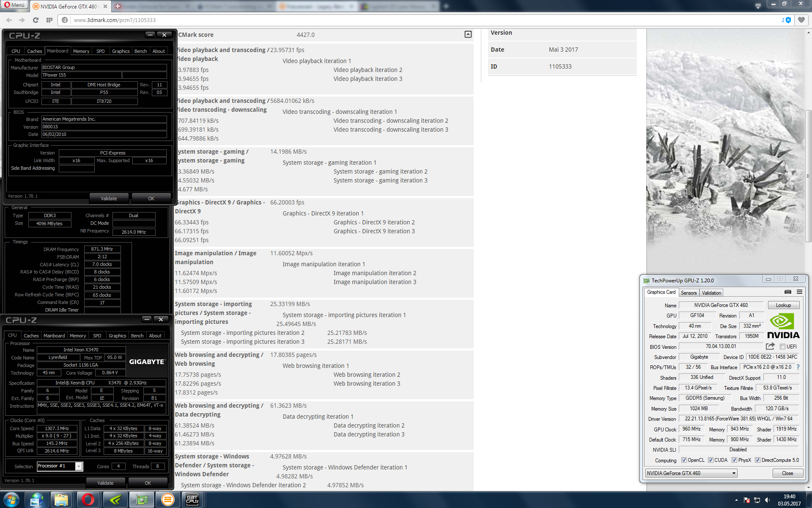The width and height of the screenshot is (812, 508).
Task: Open Windows Explorer from taskbar
Action: (61, 500)
